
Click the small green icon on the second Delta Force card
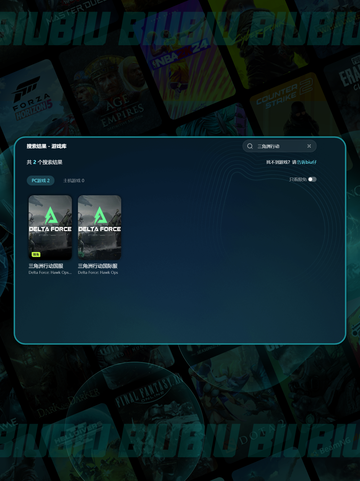pyautogui.click(x=81, y=254)
